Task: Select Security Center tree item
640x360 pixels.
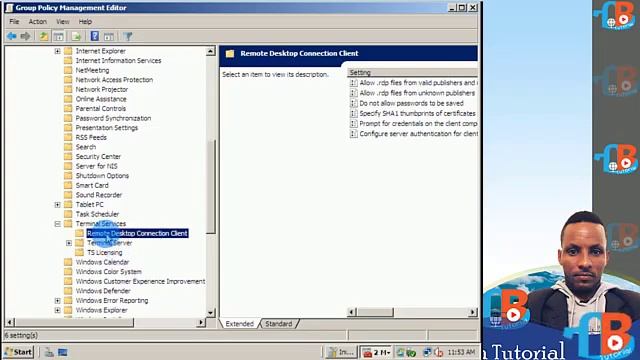Action: click(98, 157)
